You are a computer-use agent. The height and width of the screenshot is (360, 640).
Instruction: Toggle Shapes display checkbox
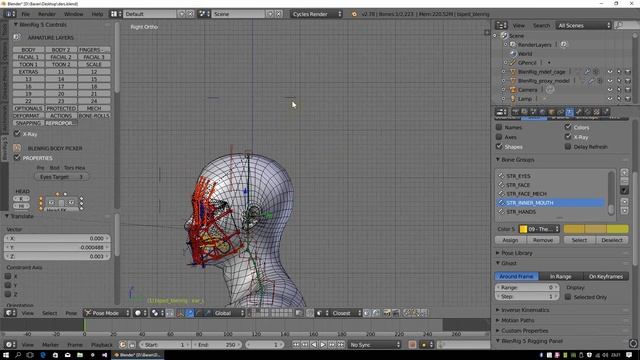(x=499, y=146)
